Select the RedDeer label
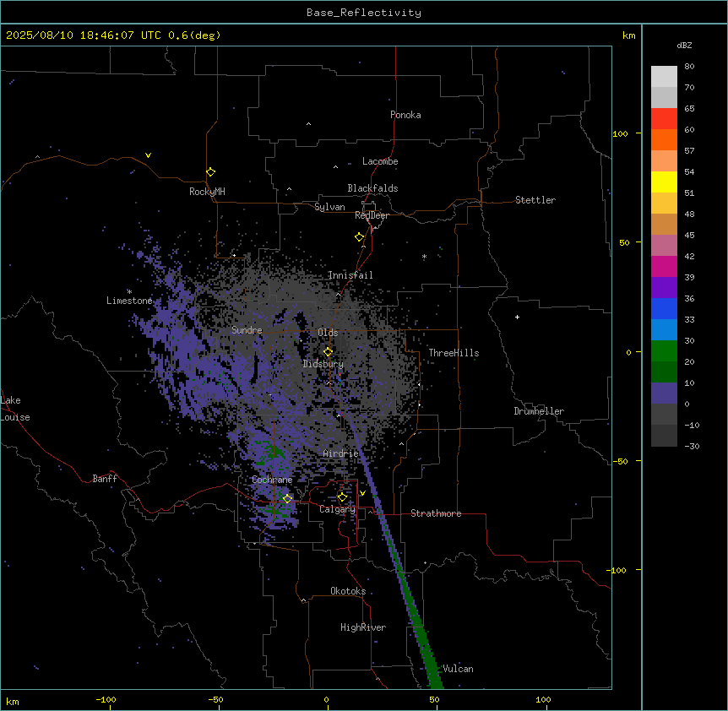 [372, 215]
